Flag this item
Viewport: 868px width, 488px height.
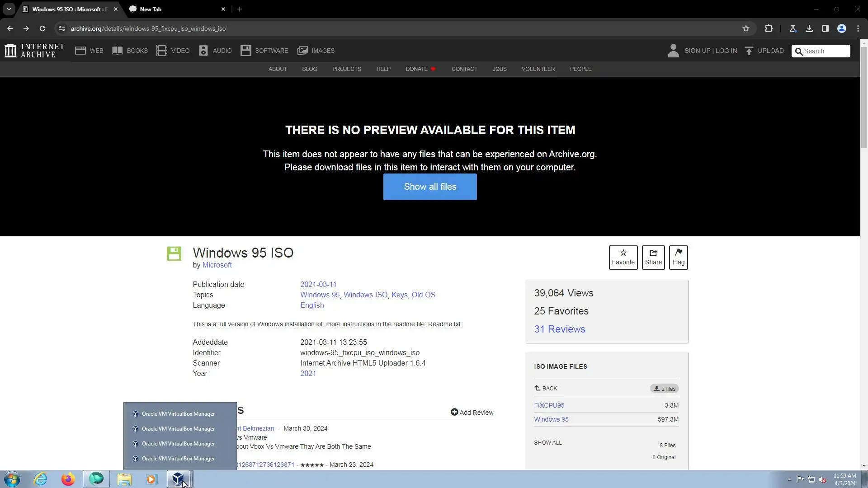coord(678,257)
